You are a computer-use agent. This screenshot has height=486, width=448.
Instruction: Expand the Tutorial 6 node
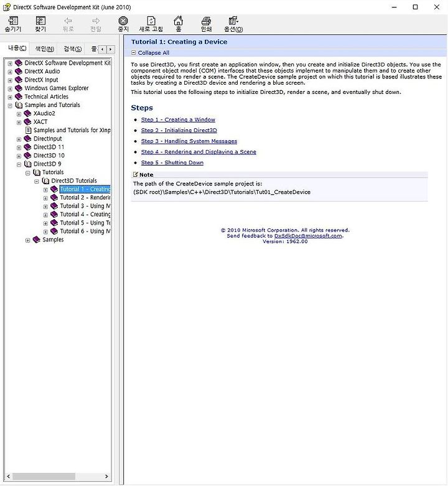[45, 231]
